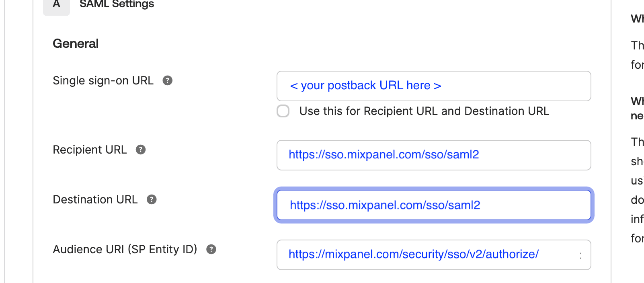The width and height of the screenshot is (644, 283).
Task: Click the Recipient URL question mark icon
Action: coord(140,150)
